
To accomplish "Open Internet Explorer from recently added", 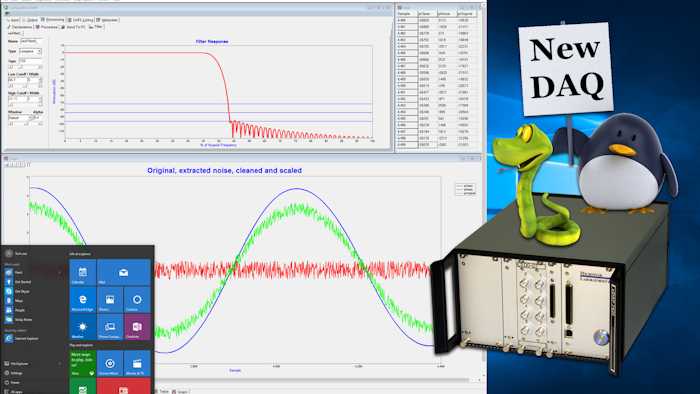I will coord(22,339).
